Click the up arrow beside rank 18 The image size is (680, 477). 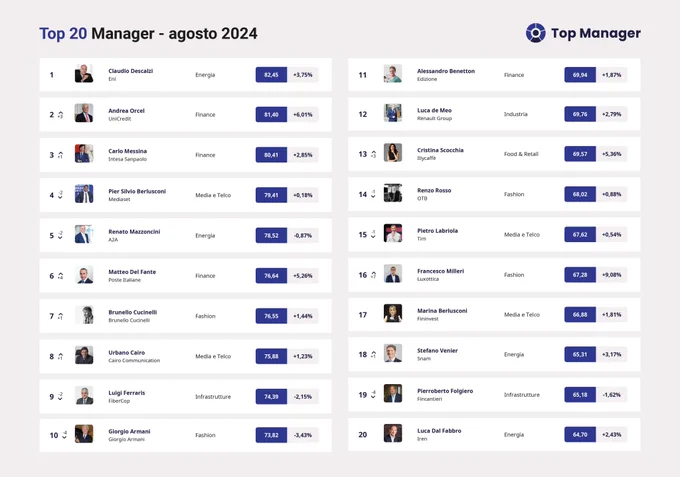pos(373,355)
